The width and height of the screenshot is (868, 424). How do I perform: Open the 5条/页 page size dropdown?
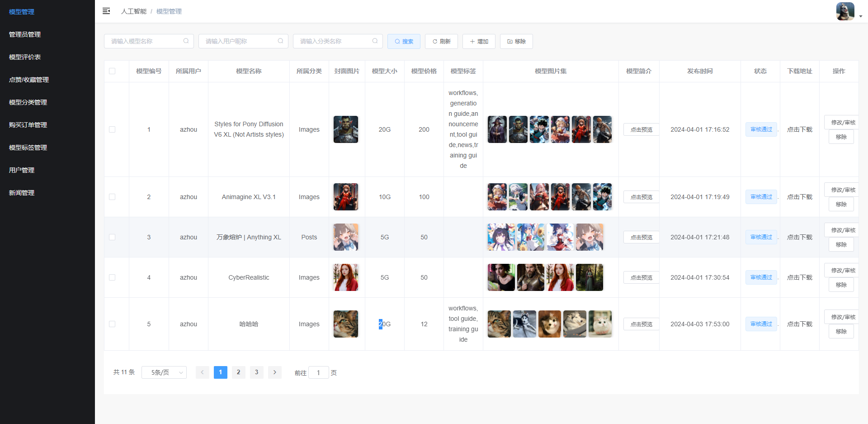pos(164,372)
